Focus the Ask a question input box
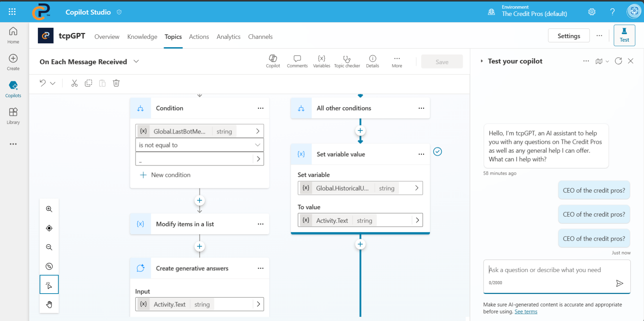This screenshot has height=321, width=644. (557, 276)
